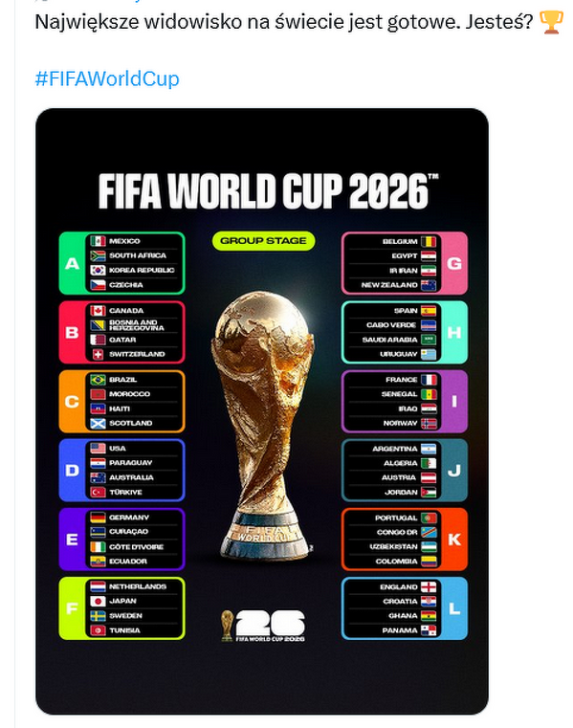Click the Mexico flag in Group A
This screenshot has width=573, height=728.
pyautogui.click(x=98, y=241)
